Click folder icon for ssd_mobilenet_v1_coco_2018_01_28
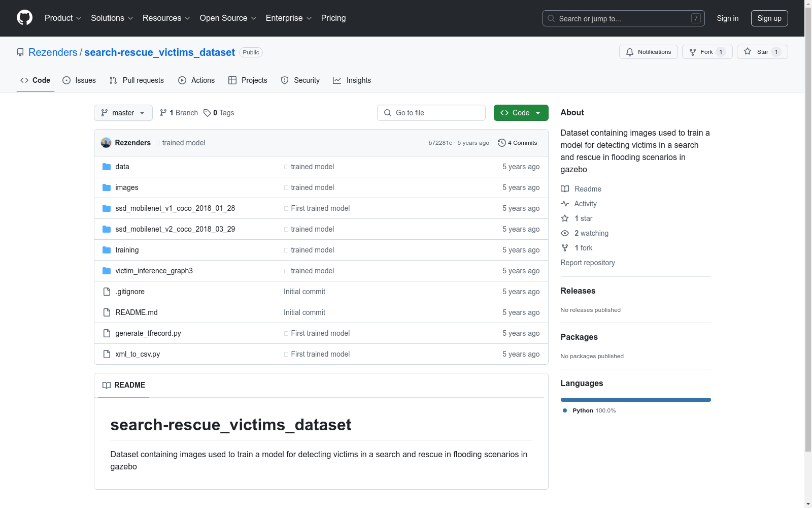 [107, 208]
